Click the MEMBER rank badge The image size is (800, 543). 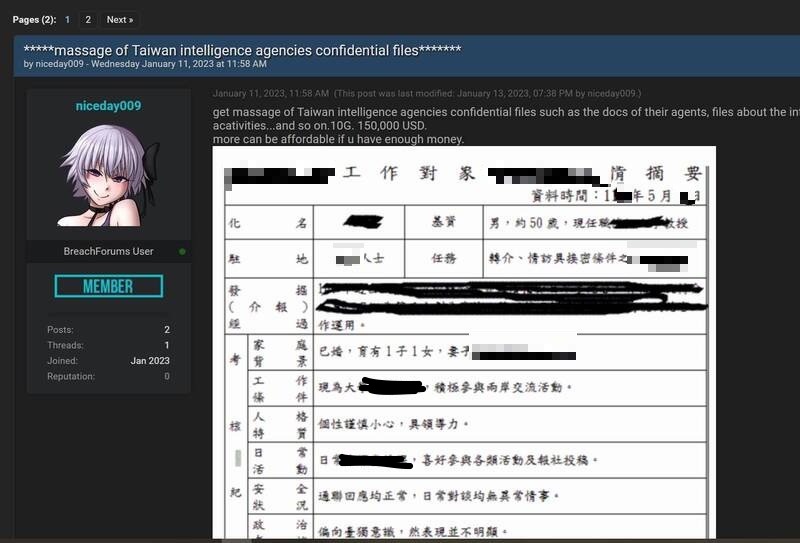click(x=108, y=287)
